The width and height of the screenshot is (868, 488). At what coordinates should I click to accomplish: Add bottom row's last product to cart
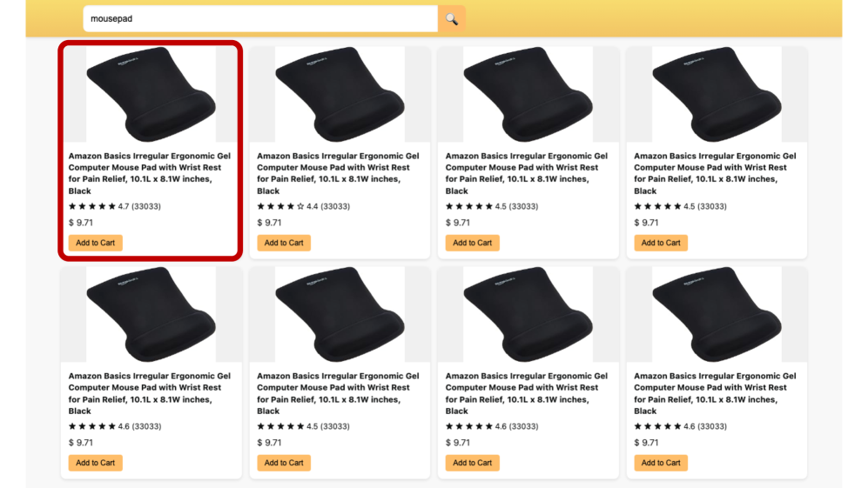(x=661, y=463)
